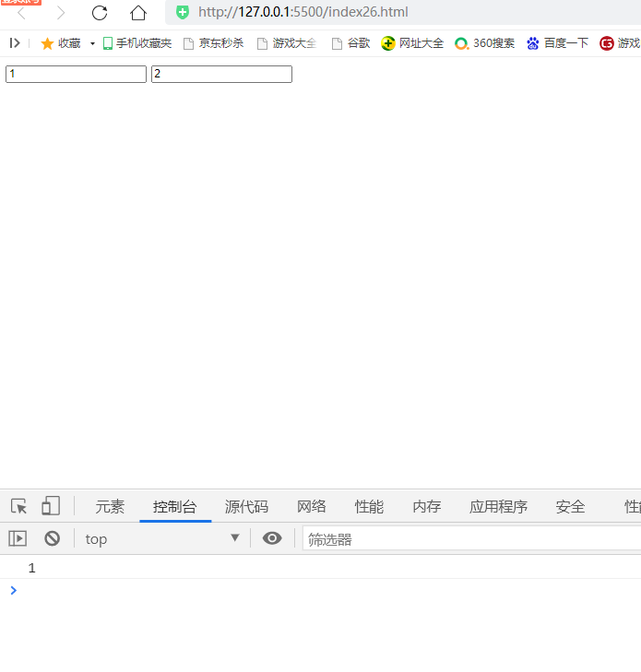Open the 百度一下 bookmark
The width and height of the screenshot is (641, 672).
click(x=557, y=43)
